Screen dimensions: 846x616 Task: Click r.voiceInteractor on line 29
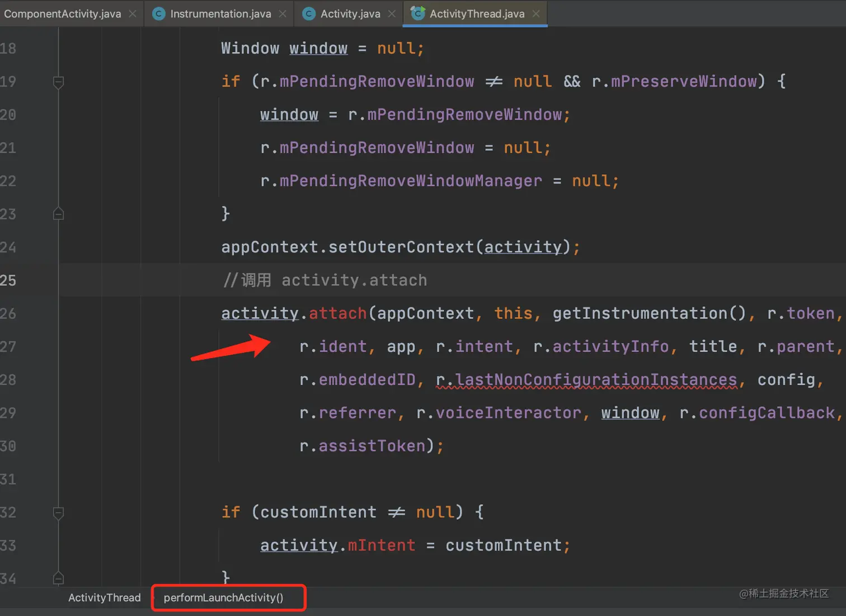(499, 413)
